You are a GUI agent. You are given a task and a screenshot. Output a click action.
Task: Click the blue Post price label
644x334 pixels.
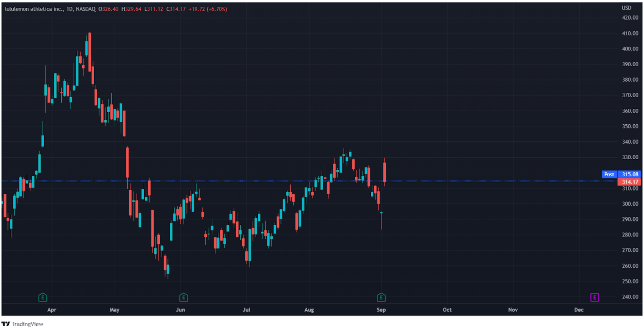tap(609, 174)
